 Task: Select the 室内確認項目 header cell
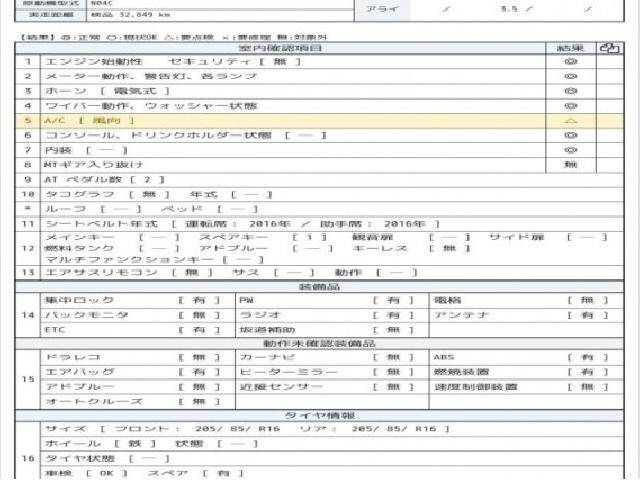click(280, 48)
